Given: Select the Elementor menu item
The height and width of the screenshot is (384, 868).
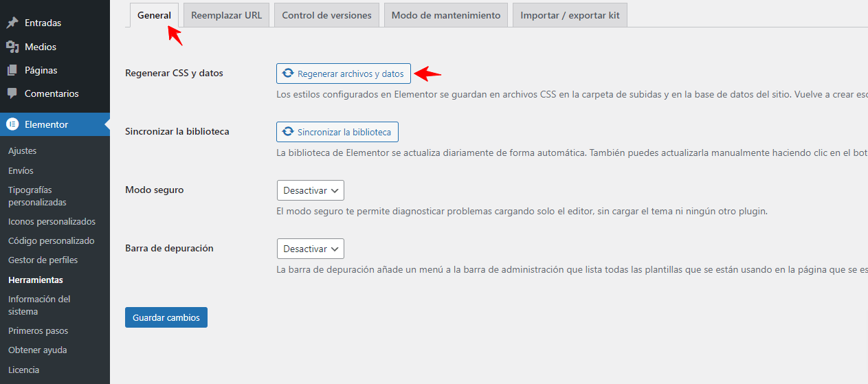Looking at the screenshot, I should point(55,124).
